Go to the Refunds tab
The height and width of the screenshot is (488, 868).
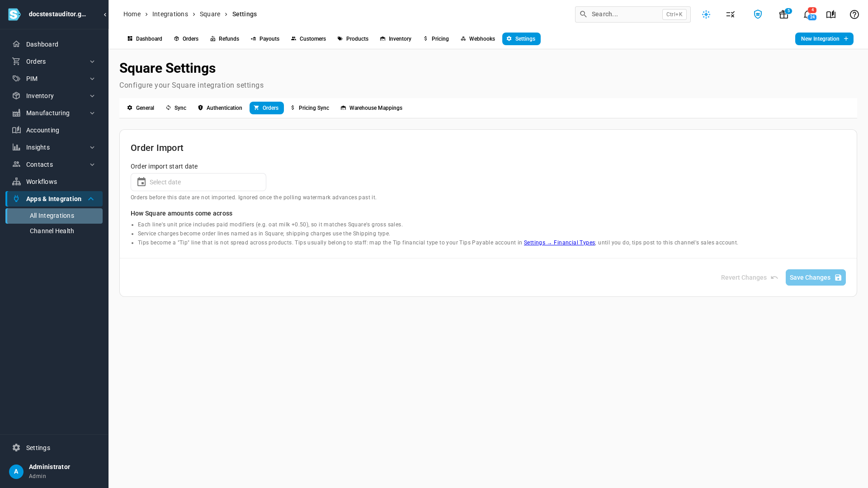point(225,39)
